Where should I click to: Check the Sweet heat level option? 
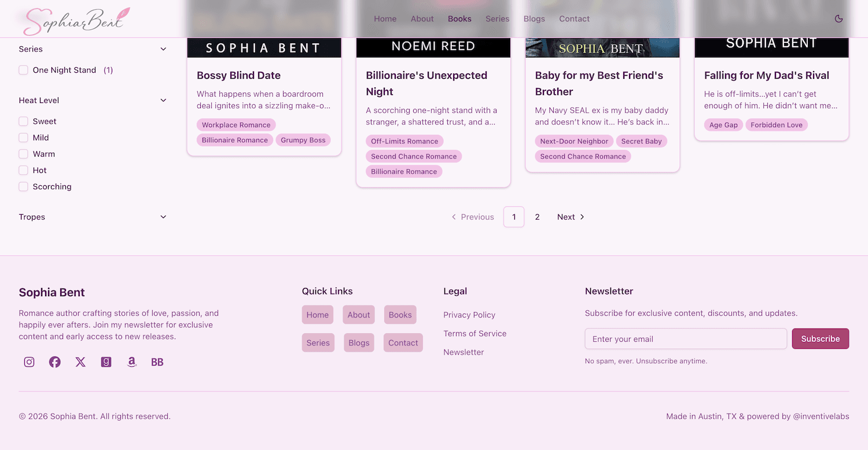[x=23, y=121]
